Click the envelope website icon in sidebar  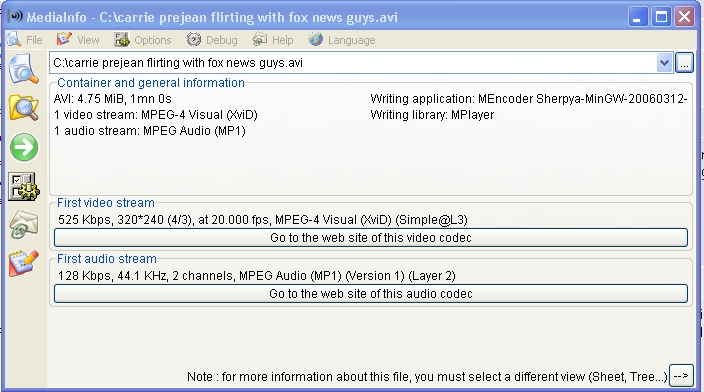click(23, 225)
